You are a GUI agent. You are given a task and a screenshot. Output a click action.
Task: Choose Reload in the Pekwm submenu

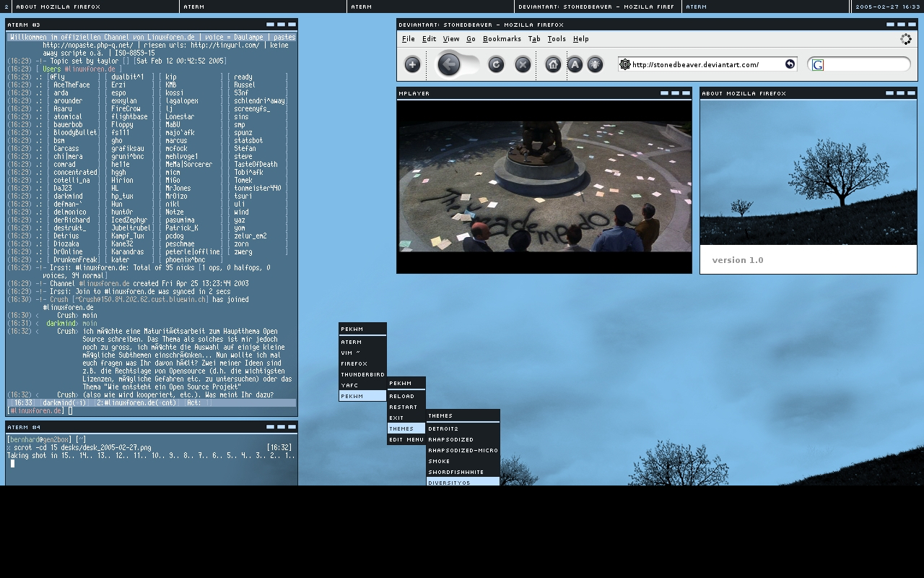point(406,396)
